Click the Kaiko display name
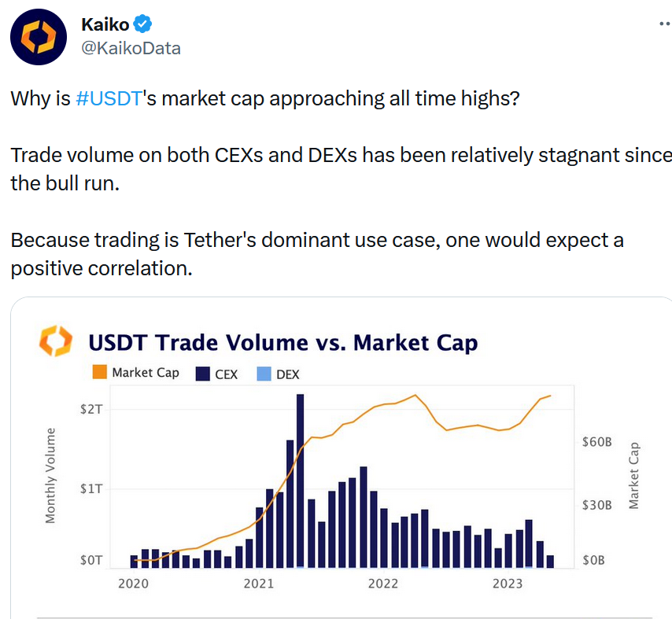This screenshot has height=619, width=672. pos(105,25)
